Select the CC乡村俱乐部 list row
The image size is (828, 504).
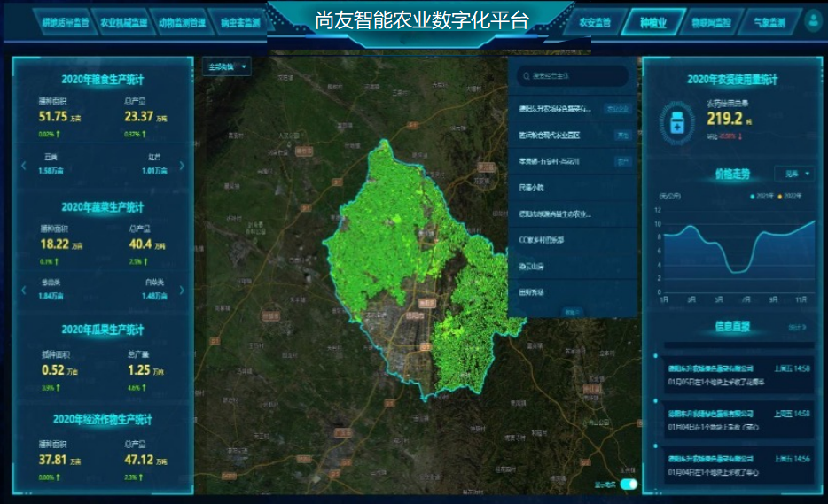point(573,239)
